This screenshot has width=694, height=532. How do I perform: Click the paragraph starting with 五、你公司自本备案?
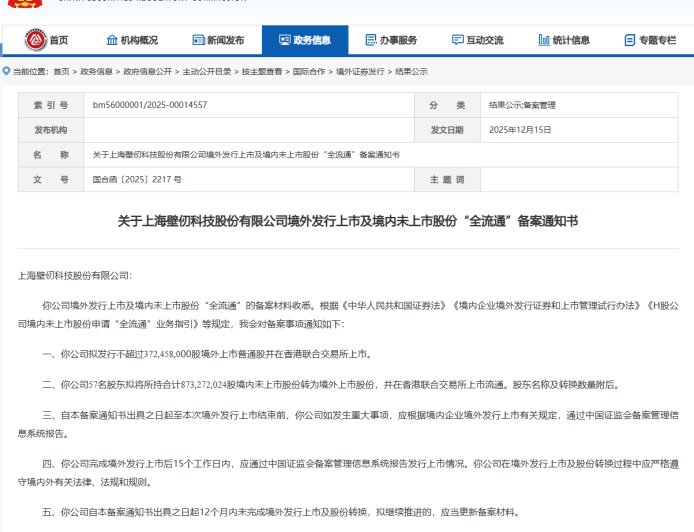tap(282, 512)
